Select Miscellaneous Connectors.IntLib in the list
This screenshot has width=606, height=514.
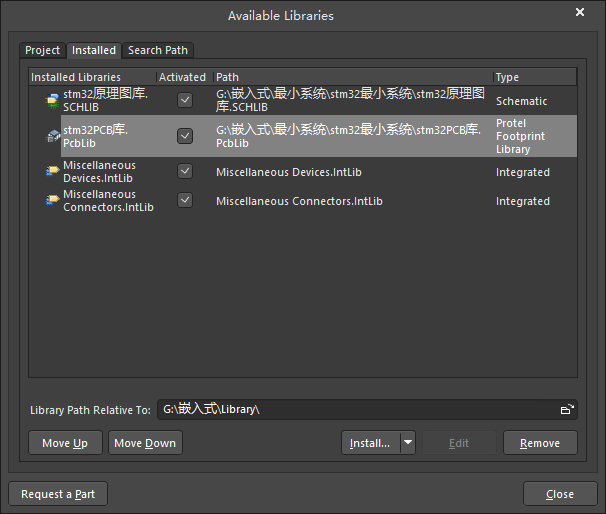(x=108, y=200)
